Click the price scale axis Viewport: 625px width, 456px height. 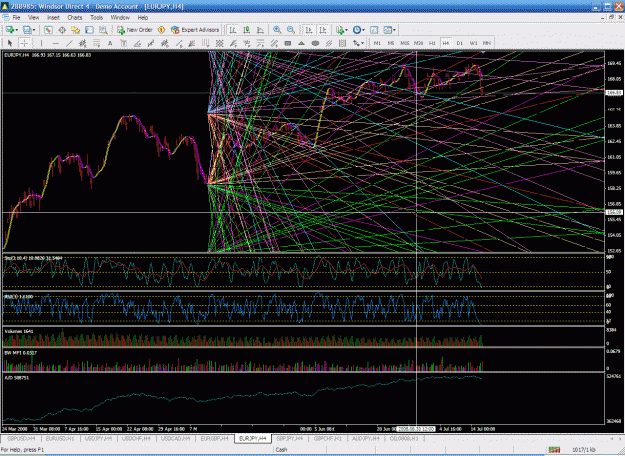pyautogui.click(x=614, y=151)
